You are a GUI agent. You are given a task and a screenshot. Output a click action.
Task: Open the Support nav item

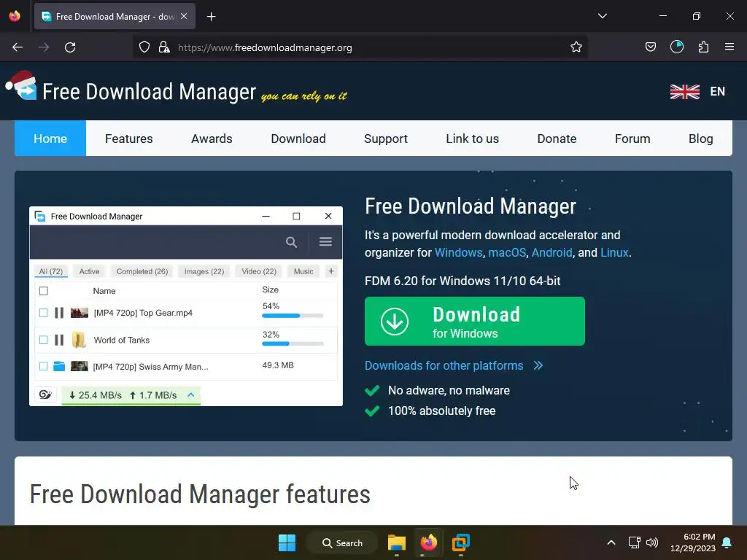(386, 139)
